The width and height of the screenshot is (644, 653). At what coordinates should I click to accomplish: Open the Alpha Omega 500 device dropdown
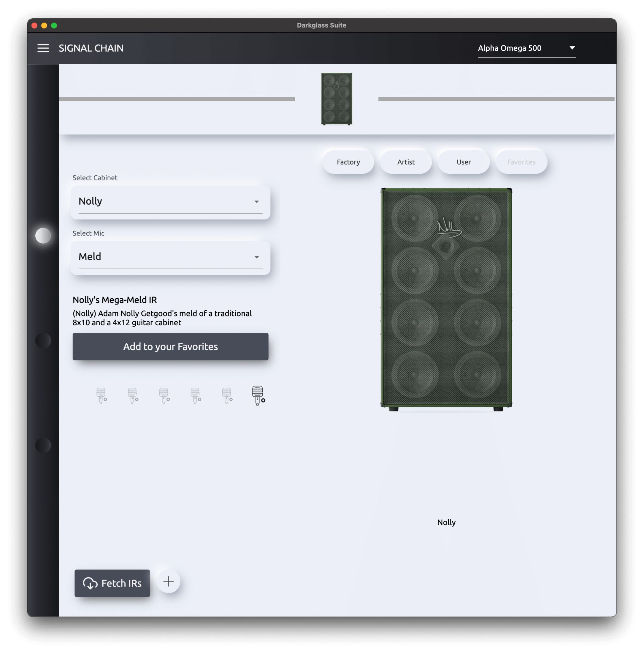pyautogui.click(x=526, y=48)
